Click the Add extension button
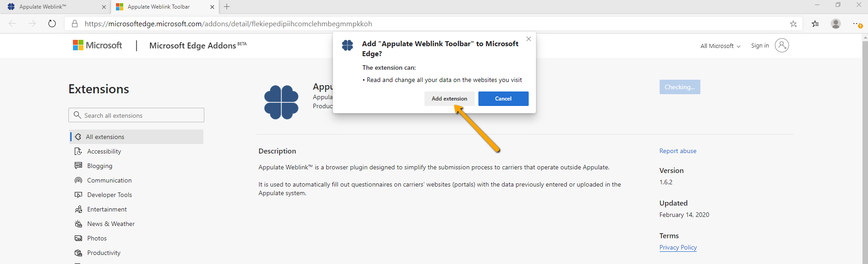Viewport: 868px width, 264px height. (x=449, y=99)
